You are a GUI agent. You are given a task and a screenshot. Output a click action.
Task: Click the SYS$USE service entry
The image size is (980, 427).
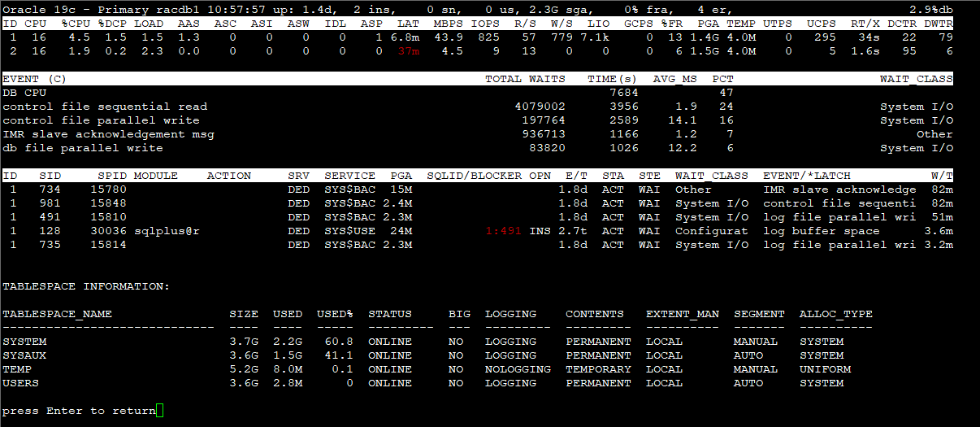pos(349,231)
